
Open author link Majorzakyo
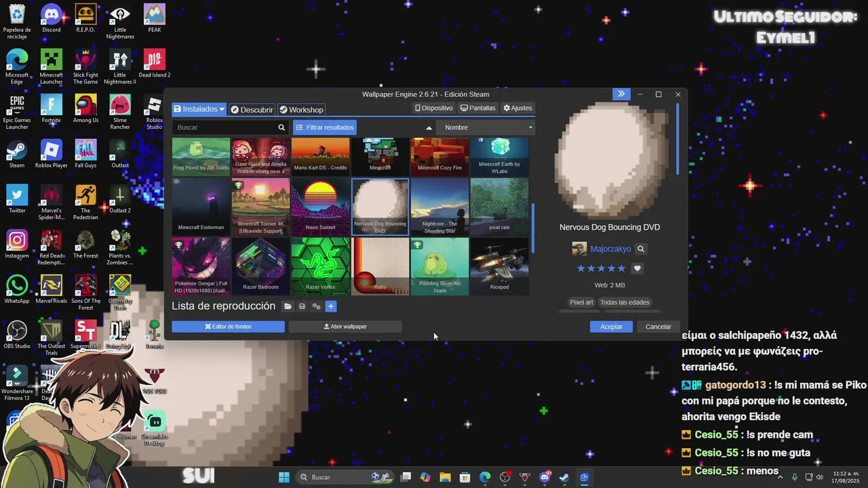(610, 249)
